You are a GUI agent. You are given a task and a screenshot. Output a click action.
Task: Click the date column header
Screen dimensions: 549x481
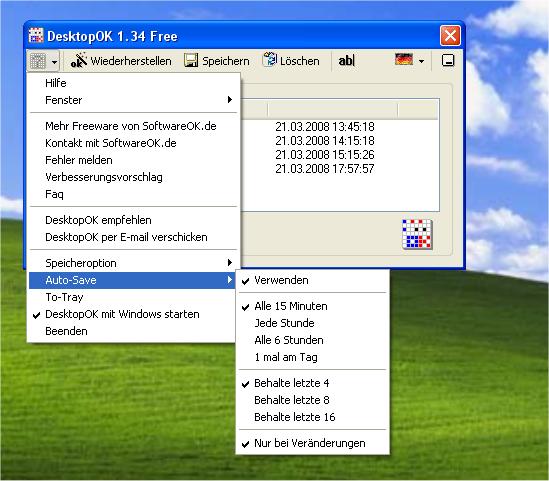coord(333,110)
